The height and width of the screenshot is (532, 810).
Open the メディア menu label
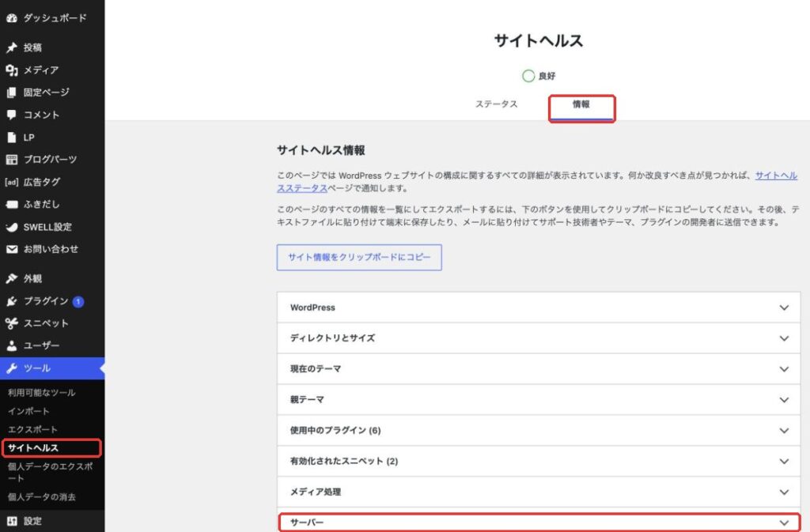click(41, 70)
